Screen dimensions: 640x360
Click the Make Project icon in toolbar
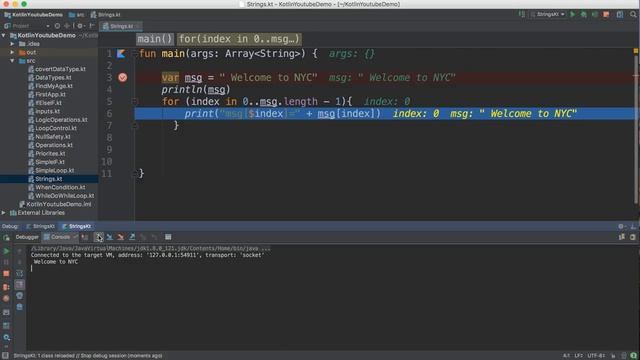pos(522,14)
